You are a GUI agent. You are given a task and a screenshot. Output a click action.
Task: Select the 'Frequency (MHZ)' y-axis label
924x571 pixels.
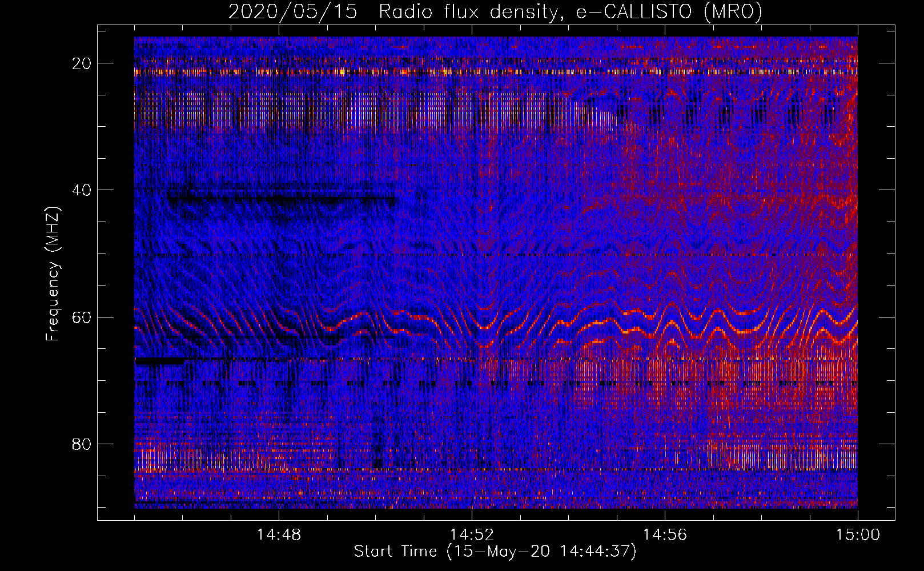coord(53,274)
